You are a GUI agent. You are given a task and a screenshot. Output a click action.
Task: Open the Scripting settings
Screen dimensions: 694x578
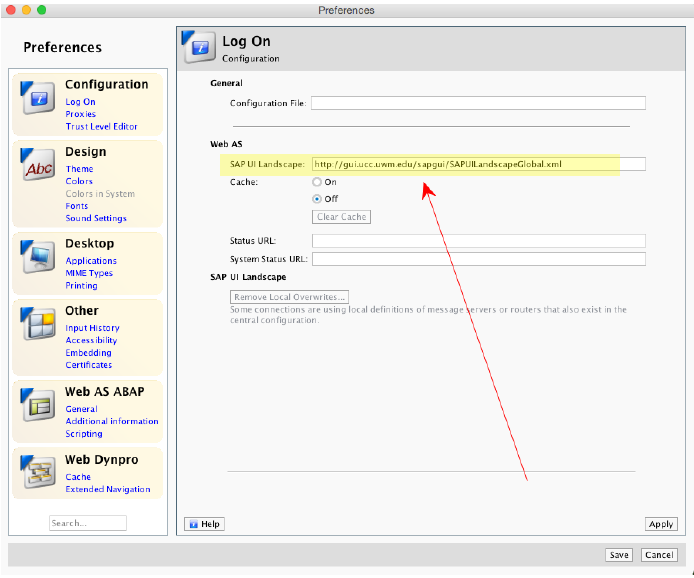coord(84,434)
